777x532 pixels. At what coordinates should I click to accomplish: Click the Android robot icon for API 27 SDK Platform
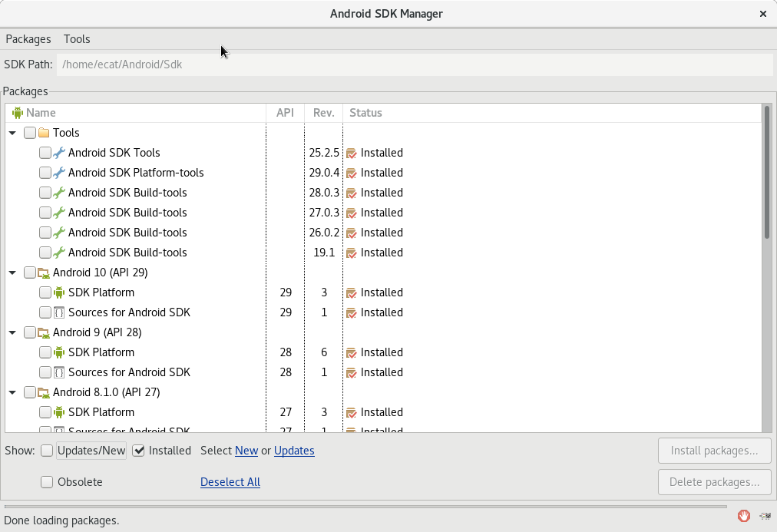coord(59,412)
